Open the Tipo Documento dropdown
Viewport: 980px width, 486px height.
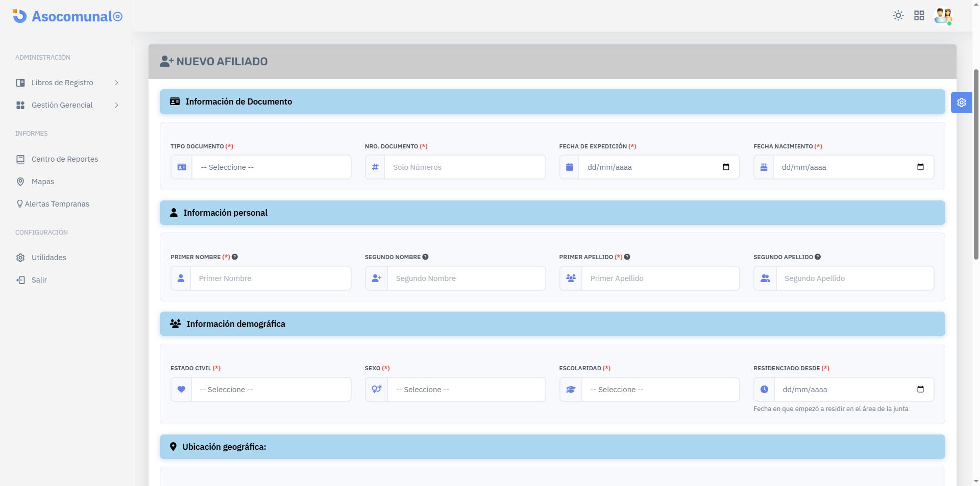271,167
